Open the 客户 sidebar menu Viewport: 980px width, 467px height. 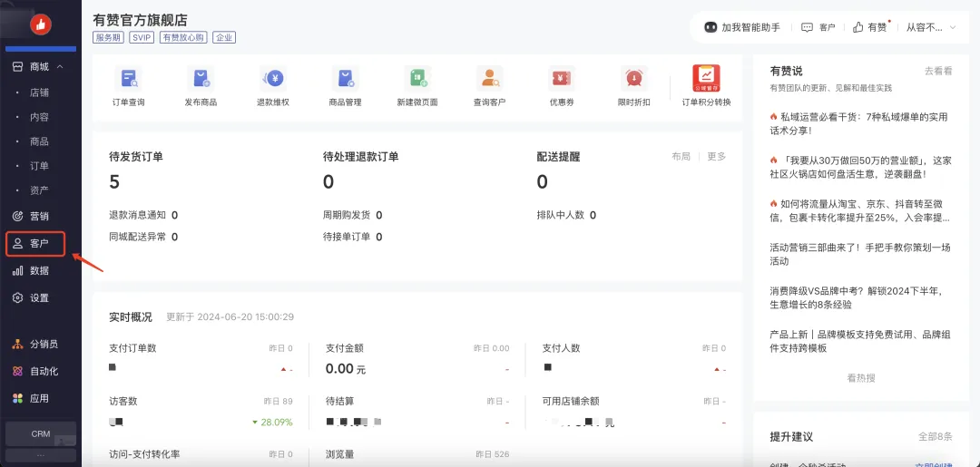point(37,244)
